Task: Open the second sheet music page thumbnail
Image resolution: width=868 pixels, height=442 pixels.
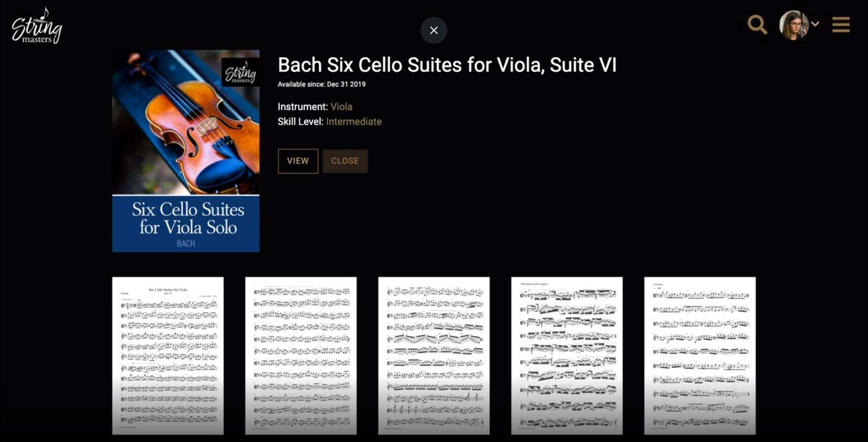Action: [301, 356]
